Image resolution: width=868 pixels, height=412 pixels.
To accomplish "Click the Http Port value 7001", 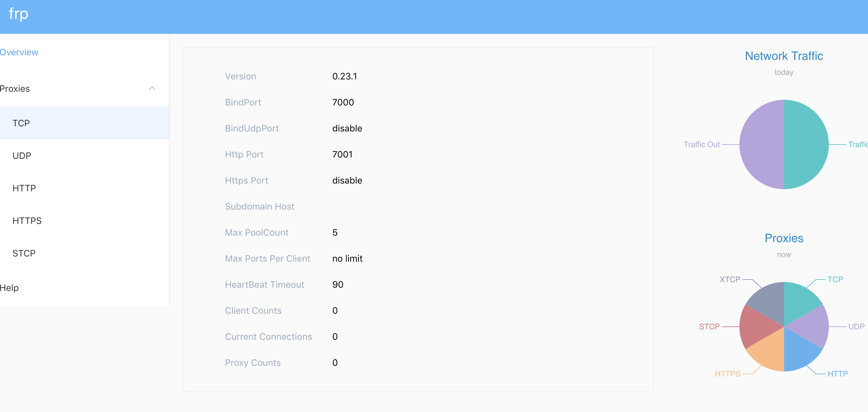I will coord(342,154).
